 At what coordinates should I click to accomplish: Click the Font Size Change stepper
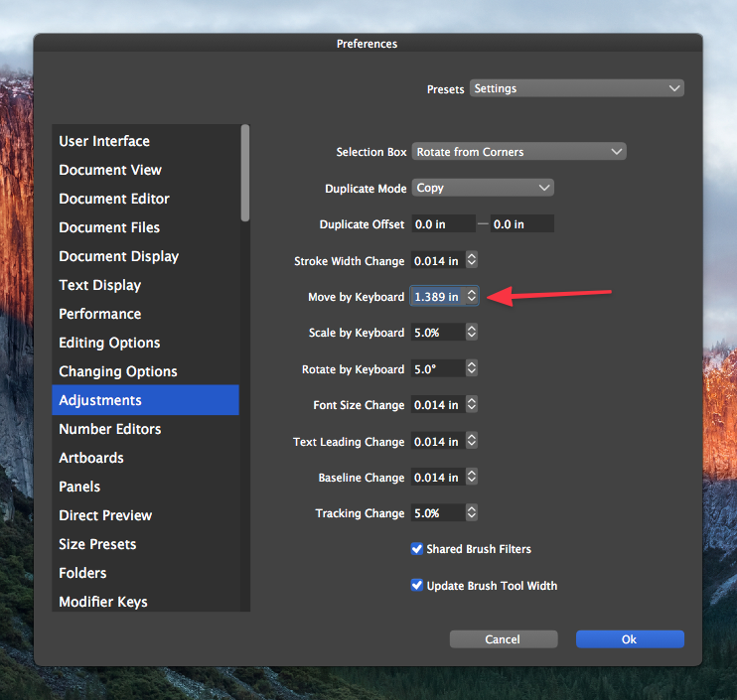(472, 405)
